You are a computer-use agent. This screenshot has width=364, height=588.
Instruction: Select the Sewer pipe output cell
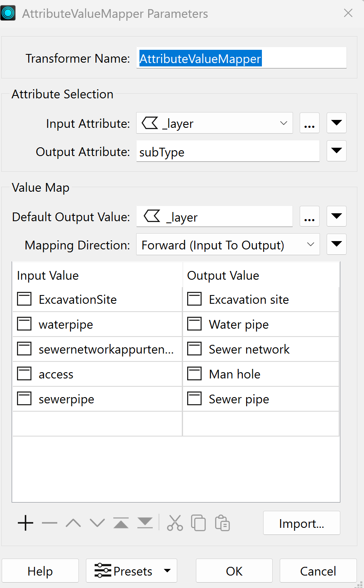261,399
